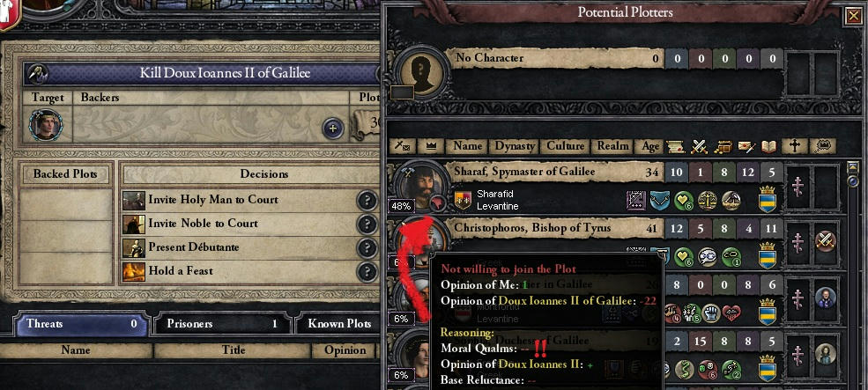Sort the list by Culture
Viewport: 868px width, 390px height.
(x=565, y=146)
